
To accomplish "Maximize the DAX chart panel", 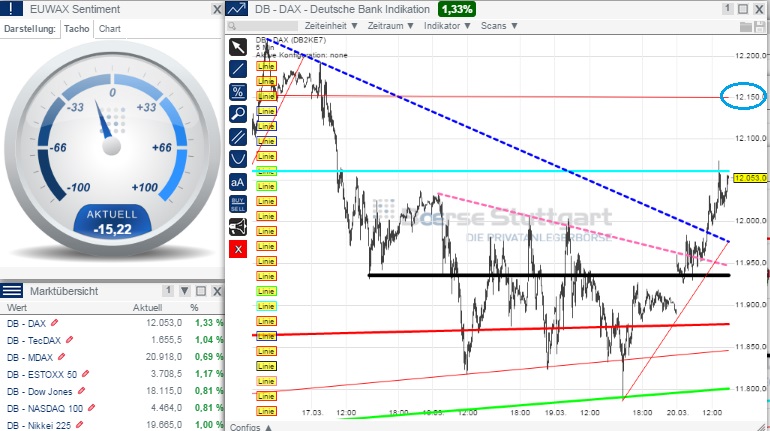I will [743, 9].
